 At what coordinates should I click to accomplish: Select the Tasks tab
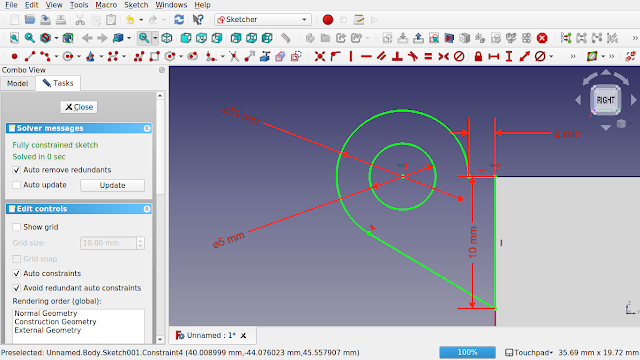tap(58, 83)
